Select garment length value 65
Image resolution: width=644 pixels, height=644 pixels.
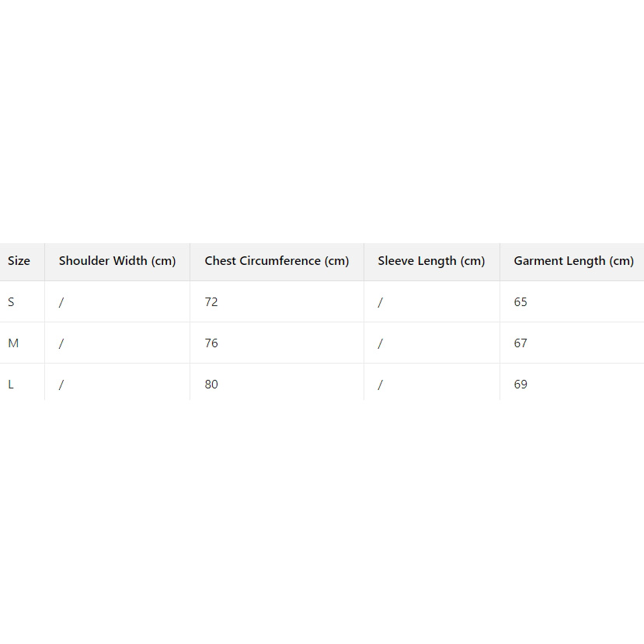click(x=520, y=302)
